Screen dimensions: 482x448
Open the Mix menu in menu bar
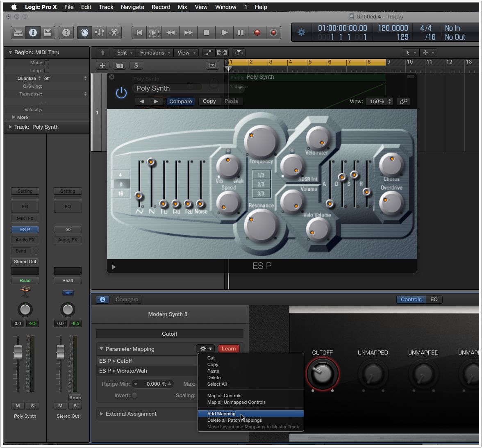pyautogui.click(x=182, y=7)
